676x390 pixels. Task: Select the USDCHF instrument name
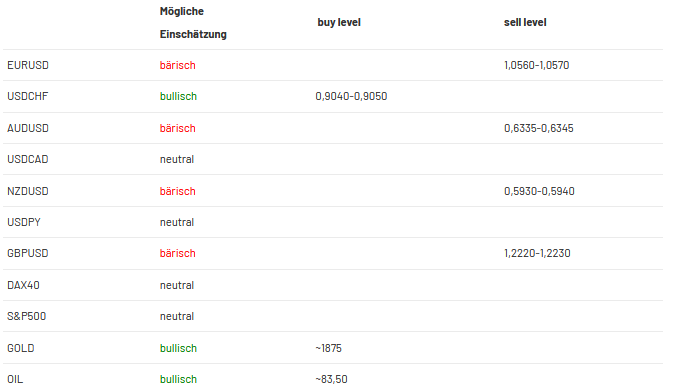tap(28, 97)
